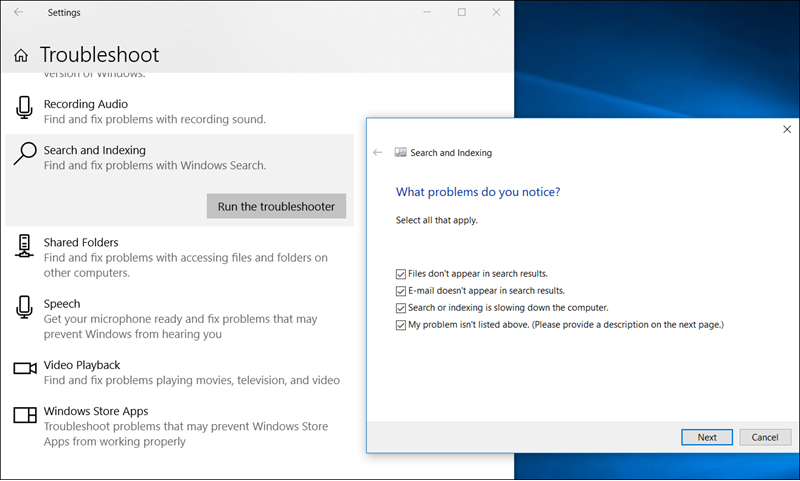Click the Troubleshoot page heading
The height and width of the screenshot is (481, 800).
tap(99, 55)
